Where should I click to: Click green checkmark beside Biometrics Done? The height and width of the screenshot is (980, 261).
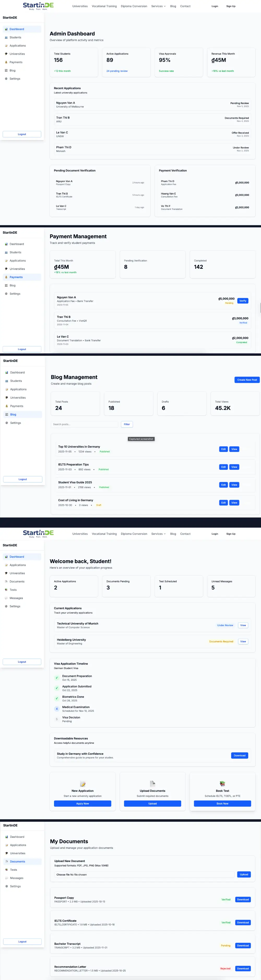[57, 698]
